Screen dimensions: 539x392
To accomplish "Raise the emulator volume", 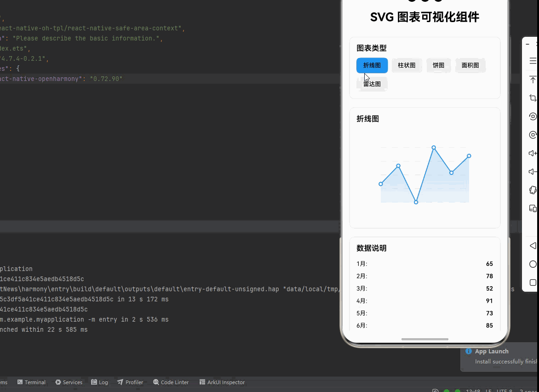I will [533, 153].
